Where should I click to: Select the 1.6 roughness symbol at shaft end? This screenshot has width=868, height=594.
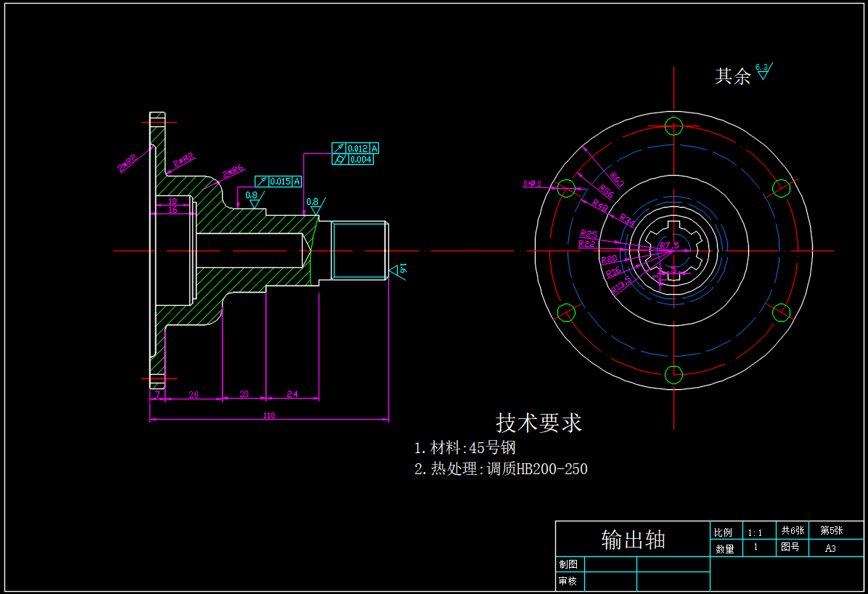click(398, 271)
